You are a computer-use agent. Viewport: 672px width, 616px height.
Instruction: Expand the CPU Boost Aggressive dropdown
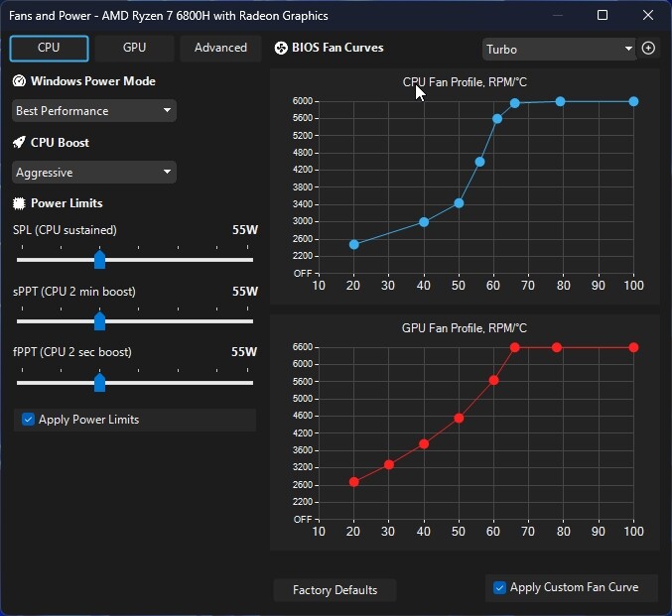94,173
